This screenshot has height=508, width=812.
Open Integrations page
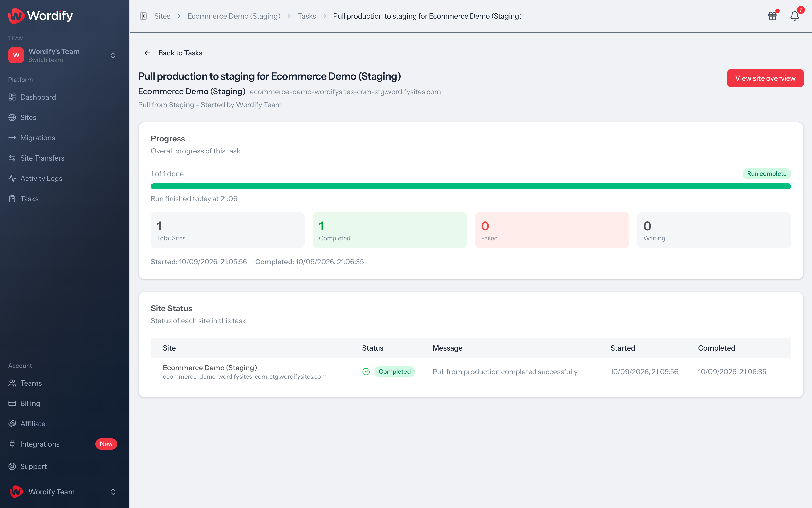40,444
